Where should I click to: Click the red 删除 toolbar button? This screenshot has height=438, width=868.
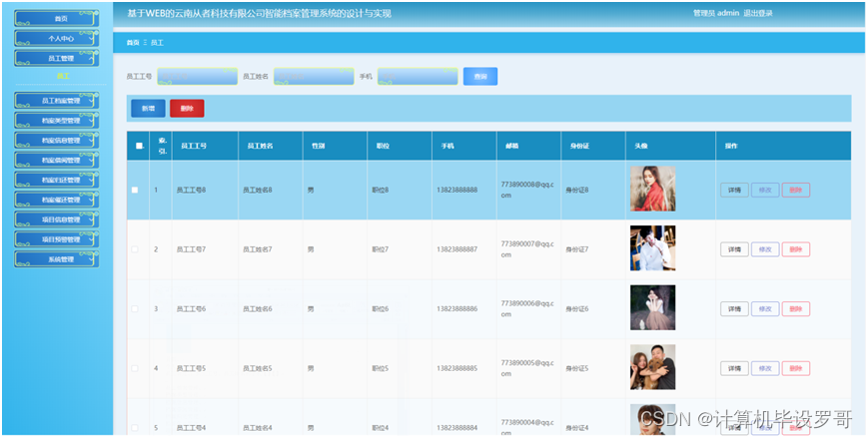187,109
